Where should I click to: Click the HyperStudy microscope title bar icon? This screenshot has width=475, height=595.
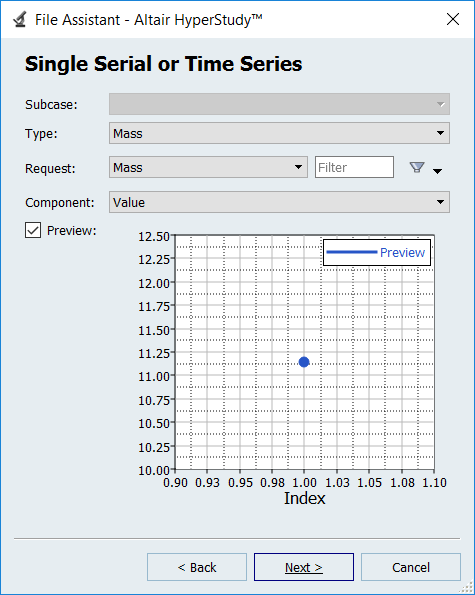click(x=20, y=20)
